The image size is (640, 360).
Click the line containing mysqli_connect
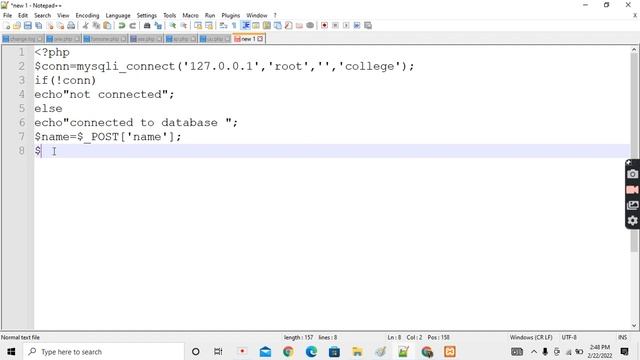pyautogui.click(x=224, y=66)
